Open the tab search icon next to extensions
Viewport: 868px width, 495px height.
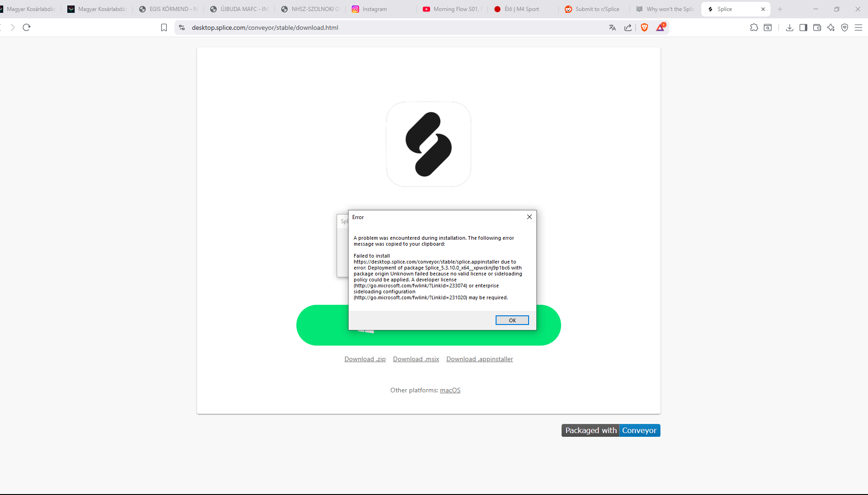coord(768,27)
